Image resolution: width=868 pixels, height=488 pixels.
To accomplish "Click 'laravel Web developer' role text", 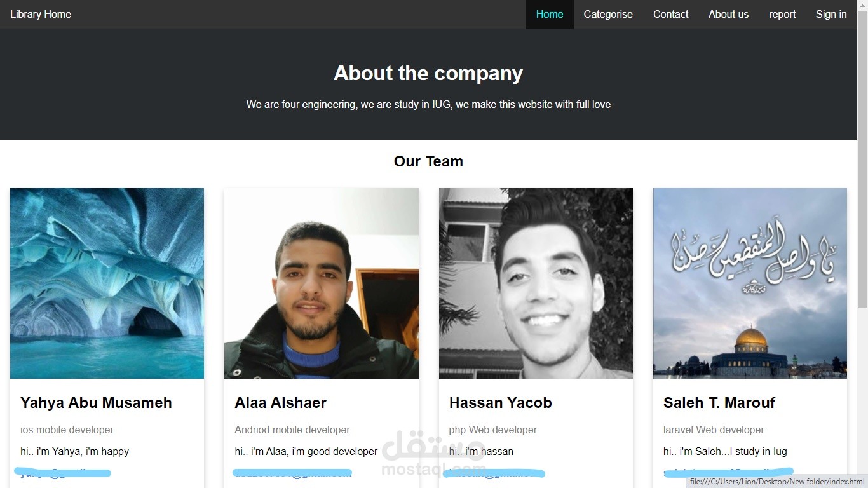I will point(714,430).
